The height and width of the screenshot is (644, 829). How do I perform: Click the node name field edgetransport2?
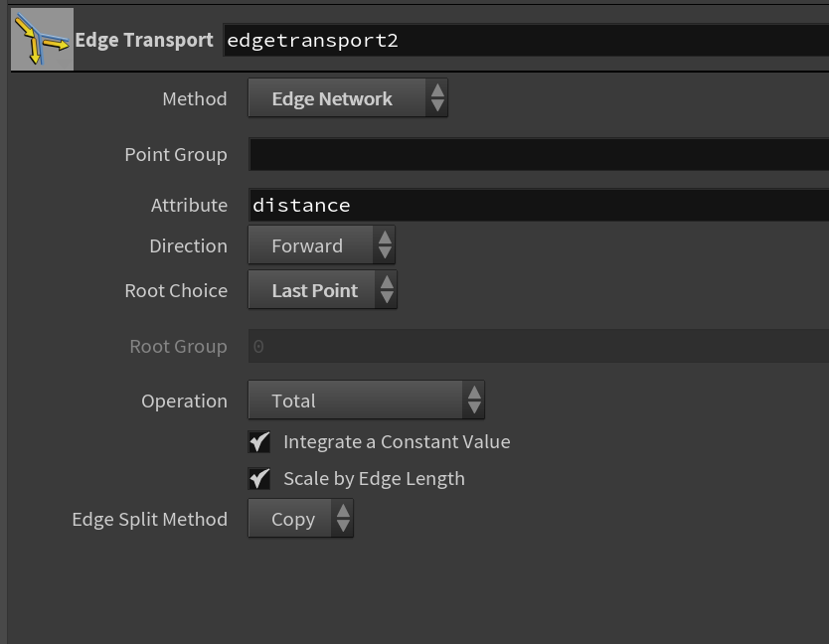tap(526, 40)
